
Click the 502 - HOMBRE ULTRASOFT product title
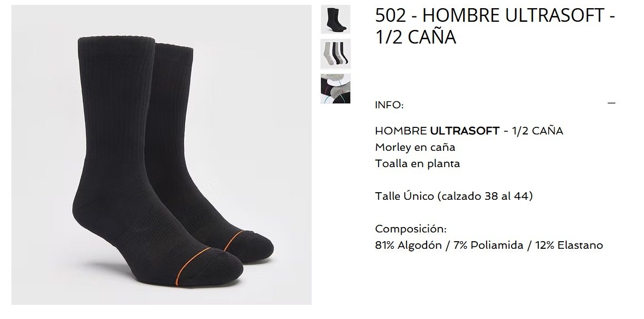coord(495,26)
